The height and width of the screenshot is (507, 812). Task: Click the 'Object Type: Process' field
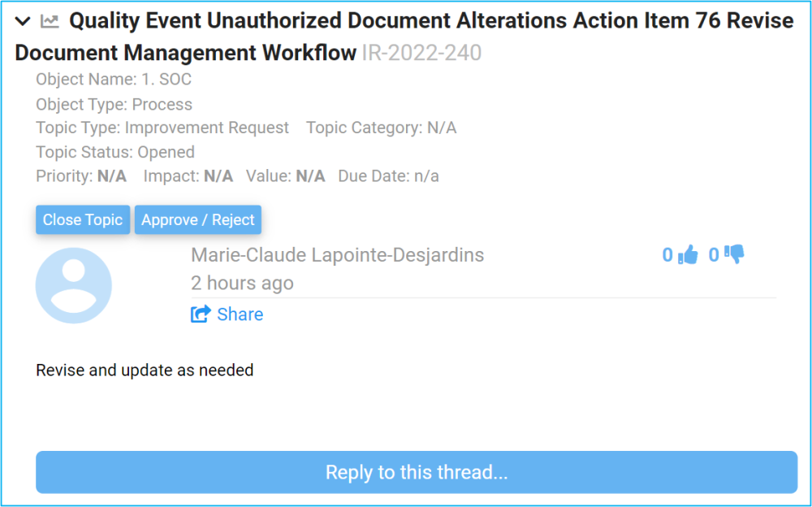pyautogui.click(x=114, y=104)
